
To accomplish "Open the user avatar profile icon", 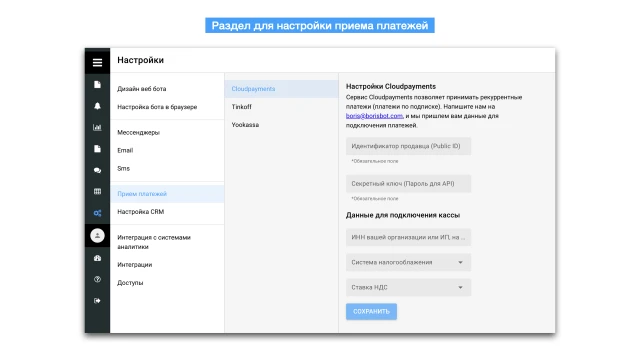I will [97, 236].
